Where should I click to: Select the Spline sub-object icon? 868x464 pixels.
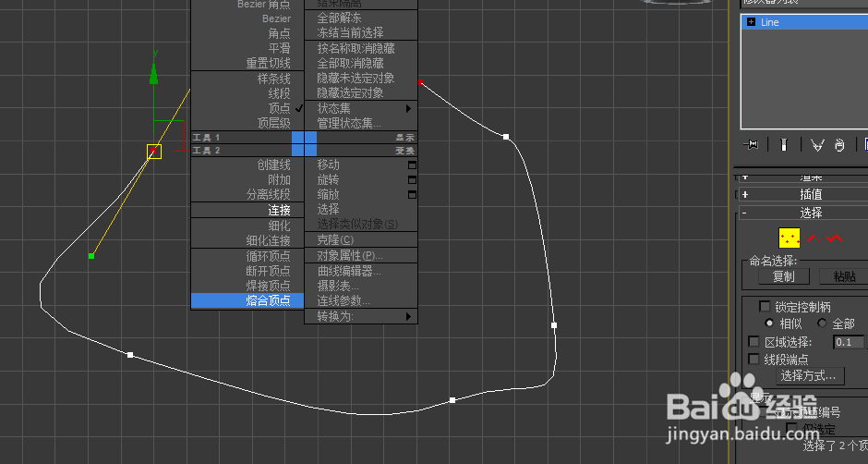click(834, 238)
